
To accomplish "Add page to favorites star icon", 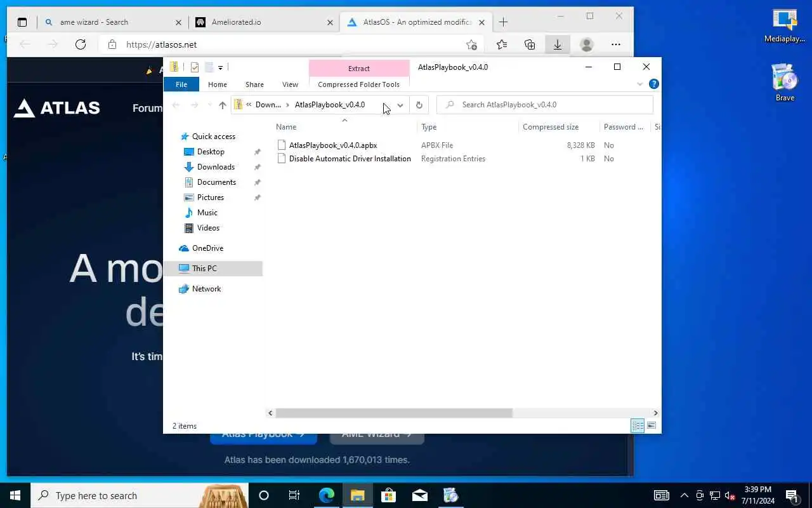I will pos(471,44).
